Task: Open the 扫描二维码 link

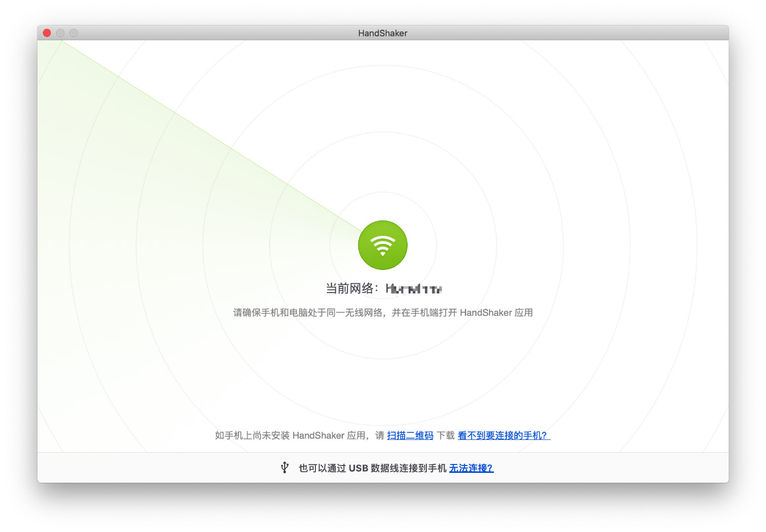Action: (410, 435)
